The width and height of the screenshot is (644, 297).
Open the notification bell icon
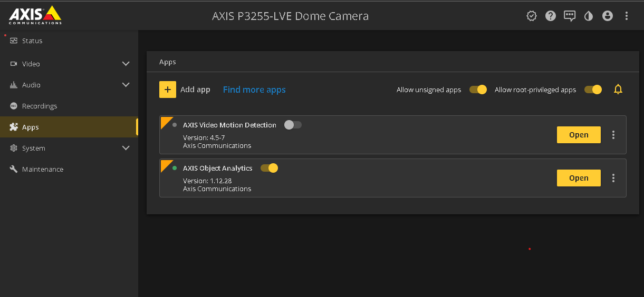coord(618,90)
